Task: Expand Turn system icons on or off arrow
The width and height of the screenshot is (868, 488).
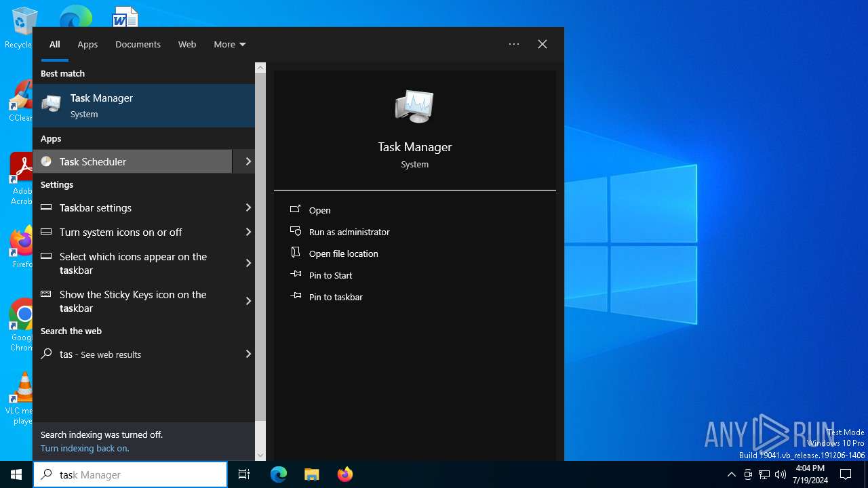Action: coord(248,232)
